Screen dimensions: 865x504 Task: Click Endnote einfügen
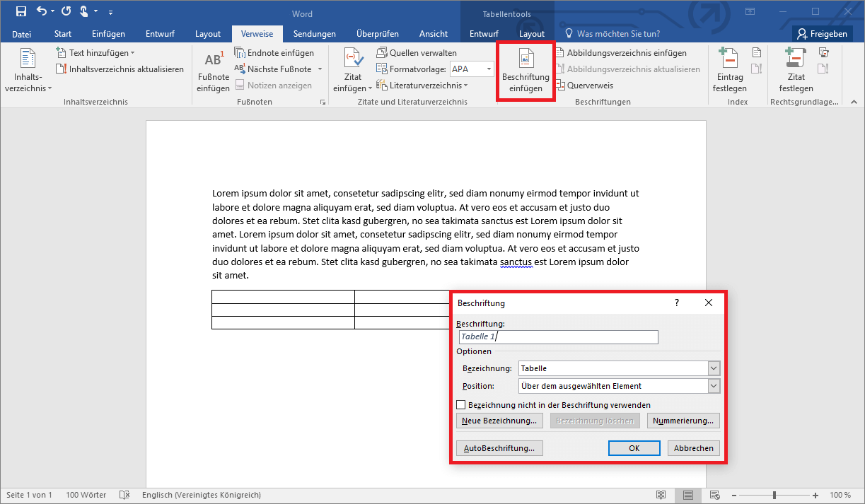point(274,53)
